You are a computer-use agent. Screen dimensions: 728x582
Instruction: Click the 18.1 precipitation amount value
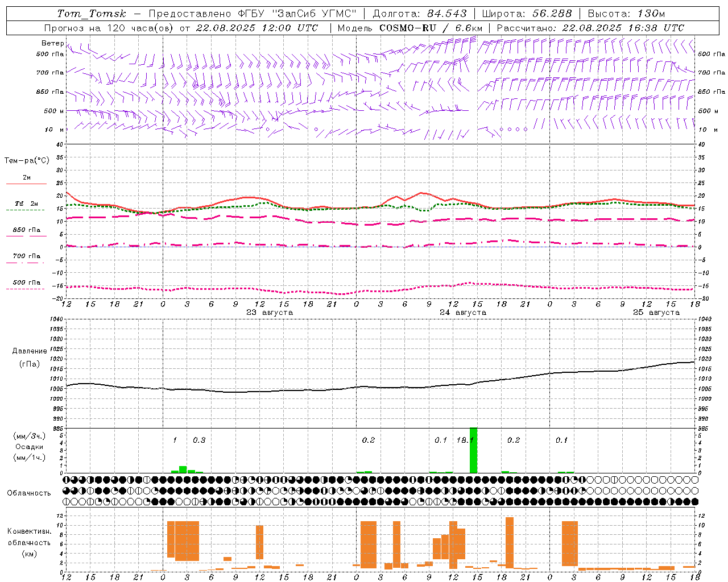[x=465, y=440]
